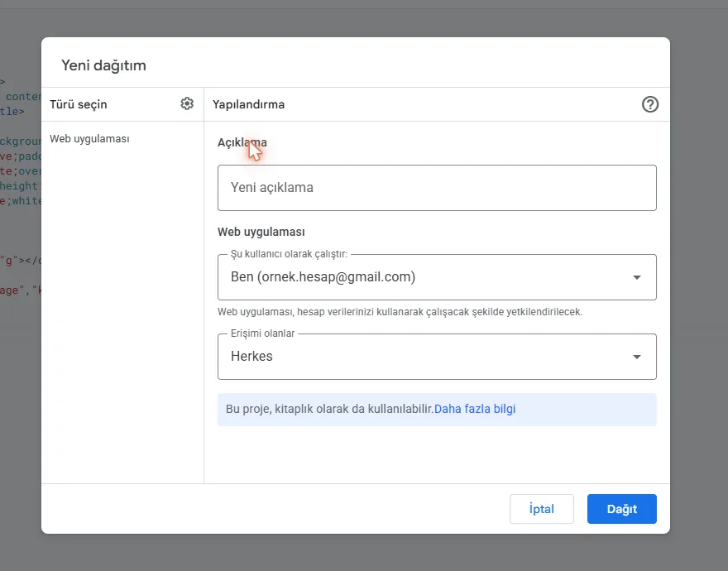Viewport: 728px width, 571px height.
Task: Click the Yeni dağıtım dialog title
Action: coord(103,65)
